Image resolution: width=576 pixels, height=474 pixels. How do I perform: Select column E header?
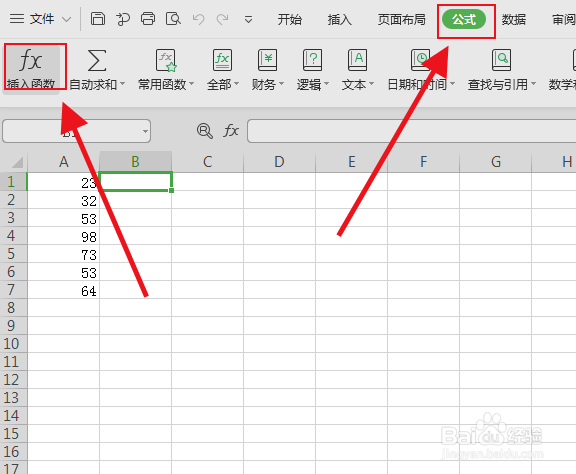point(352,162)
